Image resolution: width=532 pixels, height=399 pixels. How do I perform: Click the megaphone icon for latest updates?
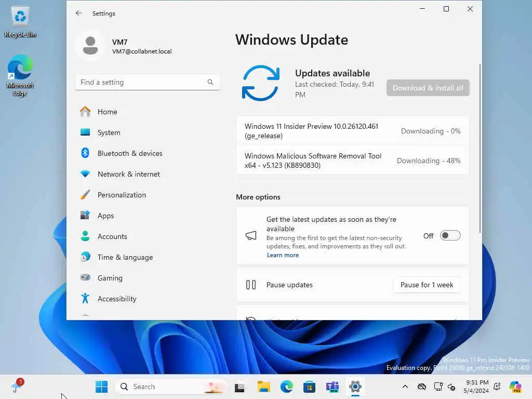251,235
